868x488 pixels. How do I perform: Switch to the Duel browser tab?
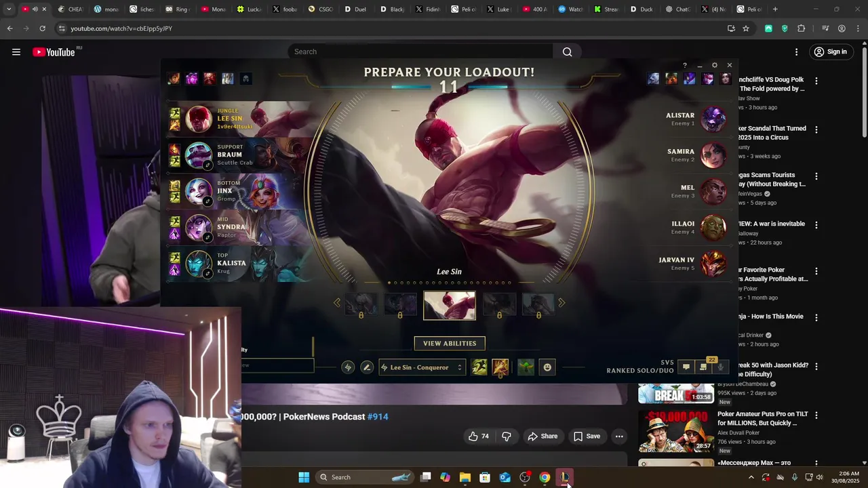(355, 9)
